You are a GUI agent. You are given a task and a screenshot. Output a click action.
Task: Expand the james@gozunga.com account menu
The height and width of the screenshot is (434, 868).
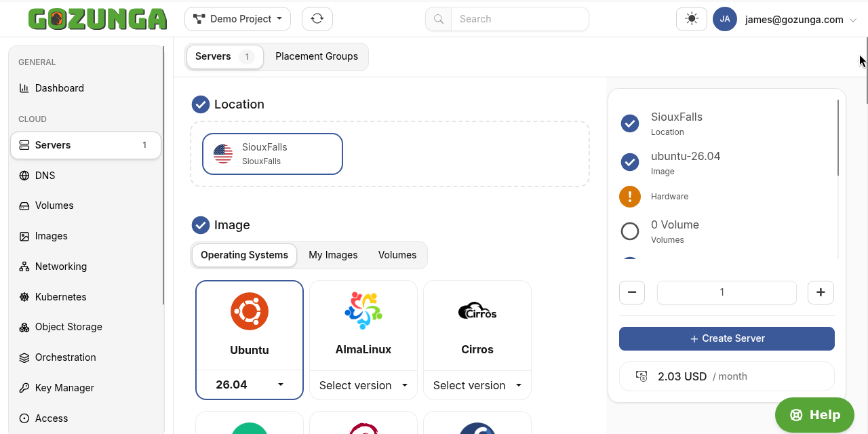pos(801,20)
